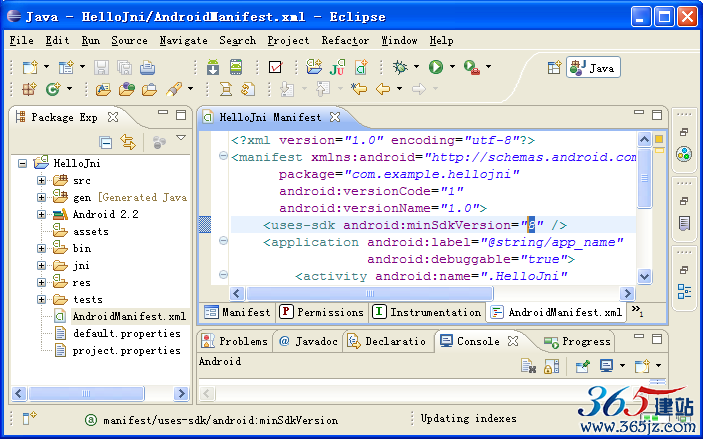Viewport: 703px width, 440px height.
Task: Switch to the Progress view tab
Action: click(577, 342)
